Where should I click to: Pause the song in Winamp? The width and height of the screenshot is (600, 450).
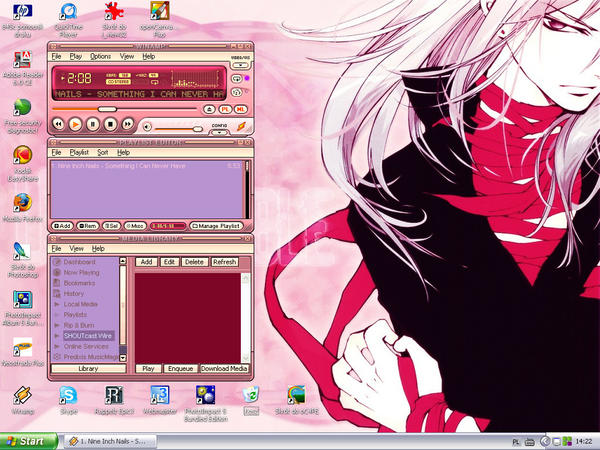coord(93,124)
